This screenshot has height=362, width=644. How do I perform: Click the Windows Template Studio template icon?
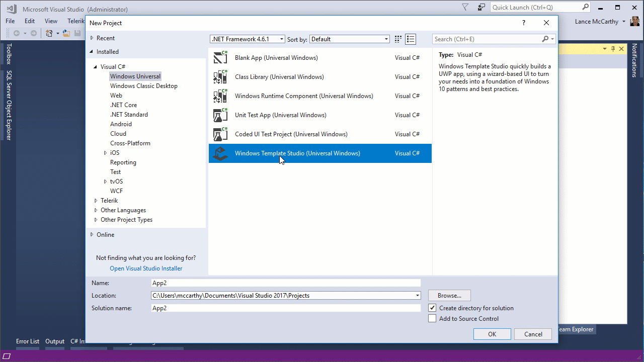pyautogui.click(x=220, y=153)
